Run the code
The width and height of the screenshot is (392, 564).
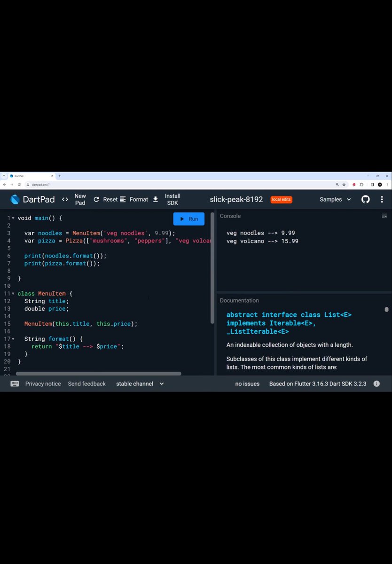click(189, 219)
